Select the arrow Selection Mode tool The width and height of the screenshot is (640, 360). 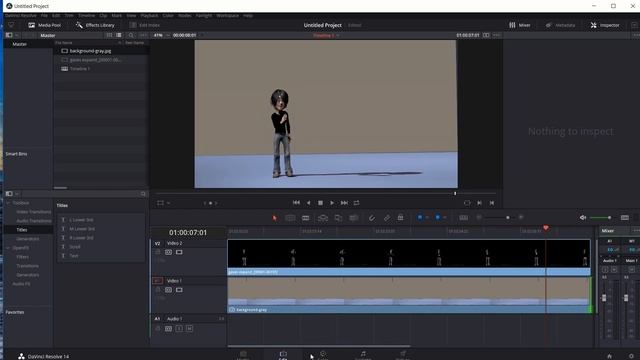[274, 218]
